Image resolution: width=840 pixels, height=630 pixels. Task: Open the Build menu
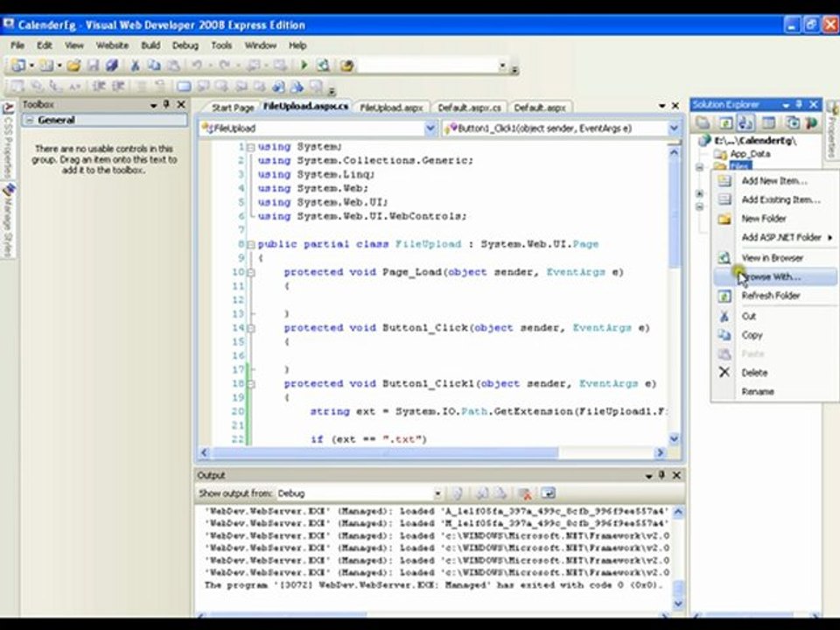[150, 45]
